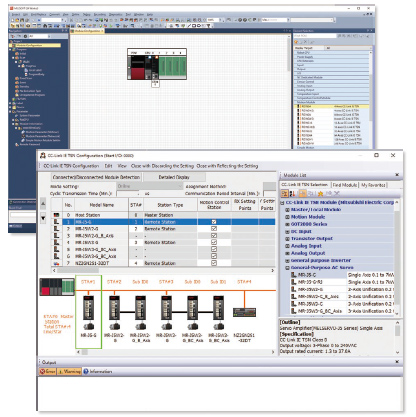Click the PLC base unit in Module Configuration window

(157, 64)
